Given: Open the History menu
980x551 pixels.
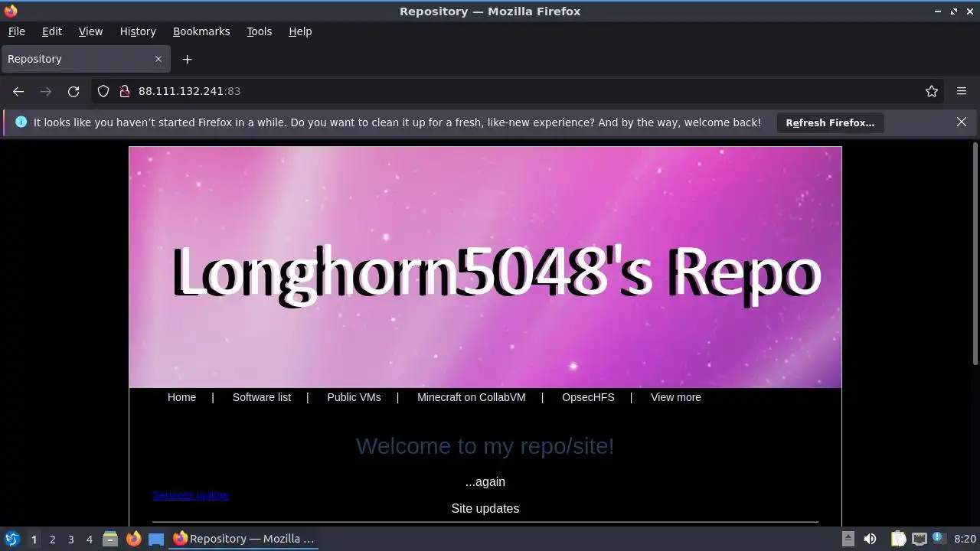Looking at the screenshot, I should (138, 31).
